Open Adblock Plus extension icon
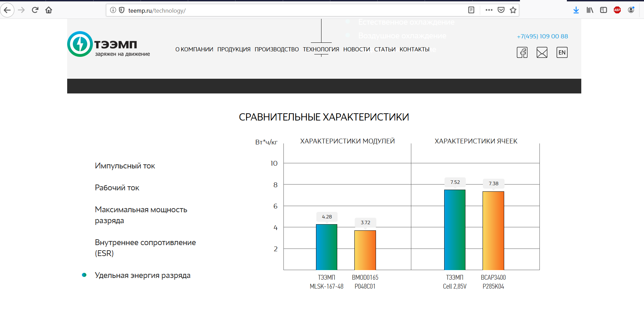644x330 pixels. point(617,10)
